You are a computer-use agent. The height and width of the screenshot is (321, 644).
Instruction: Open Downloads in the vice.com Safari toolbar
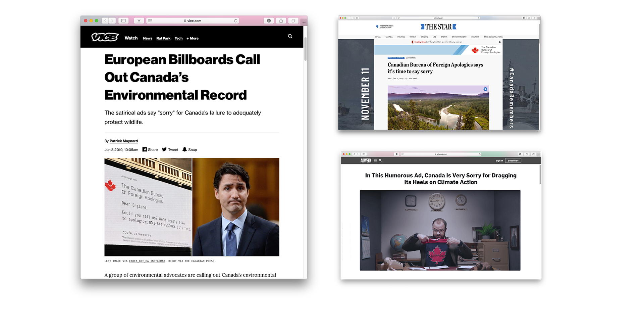(269, 20)
